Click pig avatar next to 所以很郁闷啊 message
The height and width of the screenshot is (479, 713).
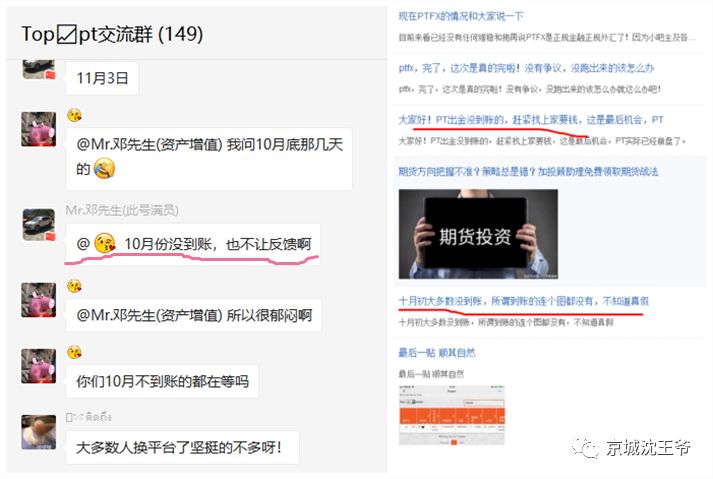39,300
